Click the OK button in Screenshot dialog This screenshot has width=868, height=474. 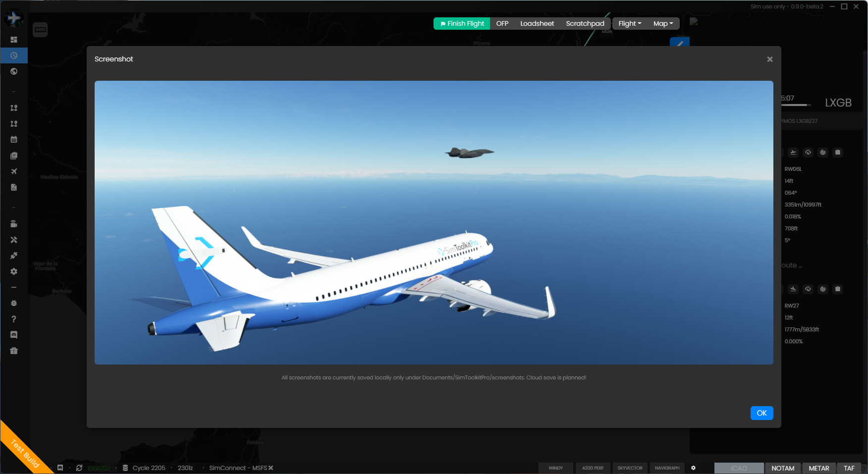[x=761, y=413]
